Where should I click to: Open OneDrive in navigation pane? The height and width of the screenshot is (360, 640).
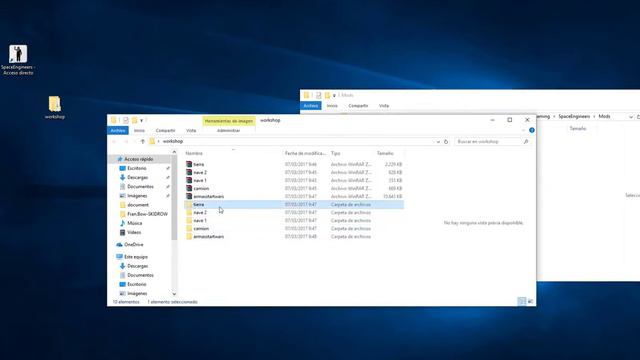point(133,244)
